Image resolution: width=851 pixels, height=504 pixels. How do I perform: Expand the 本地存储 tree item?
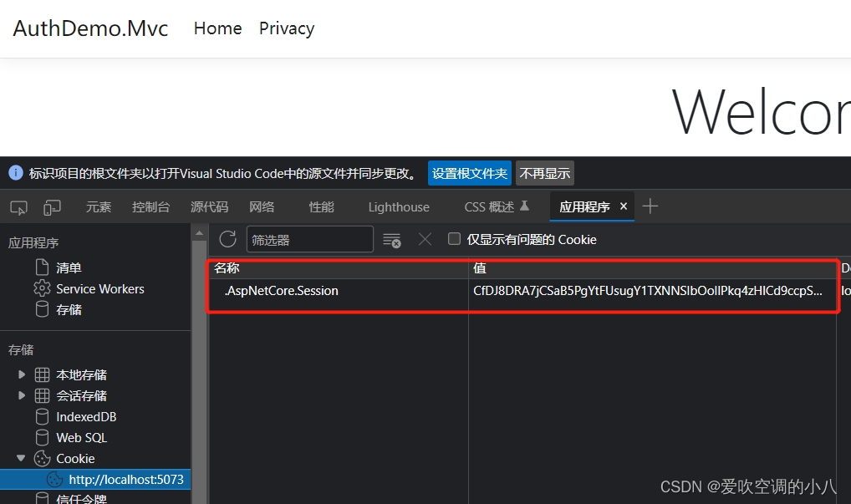click(x=22, y=374)
